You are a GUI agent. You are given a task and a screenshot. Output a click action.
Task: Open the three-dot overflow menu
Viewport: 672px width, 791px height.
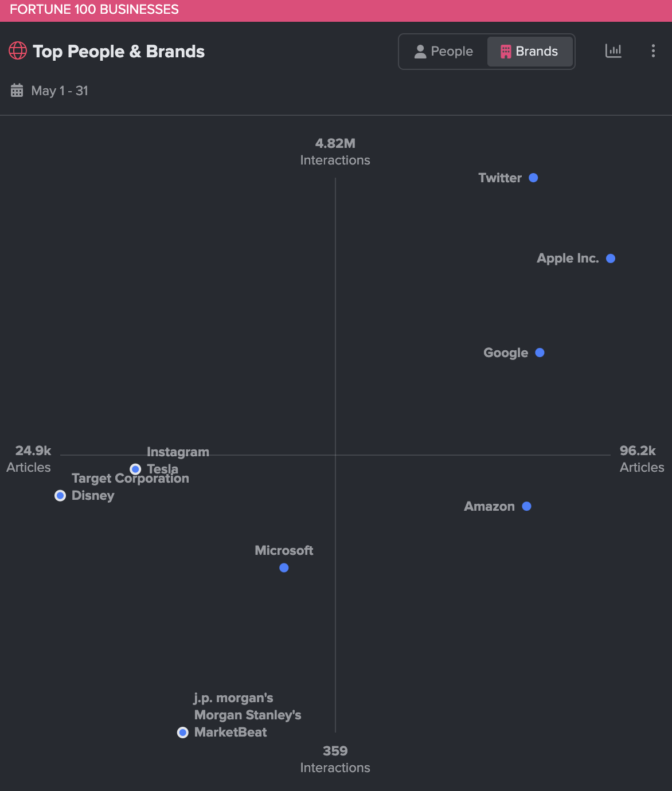(x=653, y=51)
